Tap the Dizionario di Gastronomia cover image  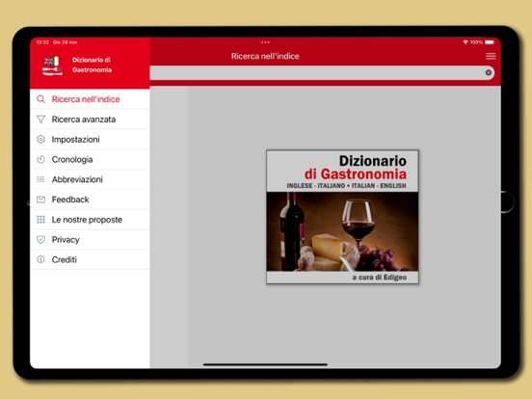pyautogui.click(x=343, y=217)
